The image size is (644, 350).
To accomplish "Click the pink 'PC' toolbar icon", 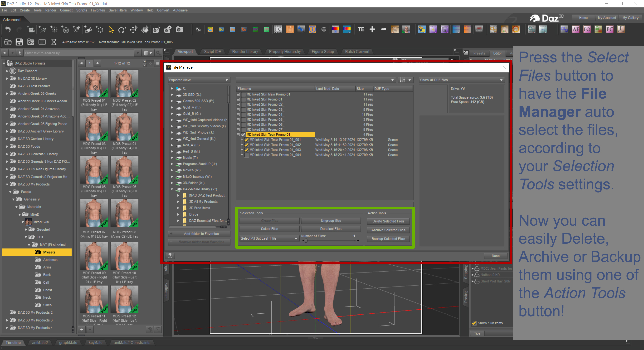I will coord(610,30).
